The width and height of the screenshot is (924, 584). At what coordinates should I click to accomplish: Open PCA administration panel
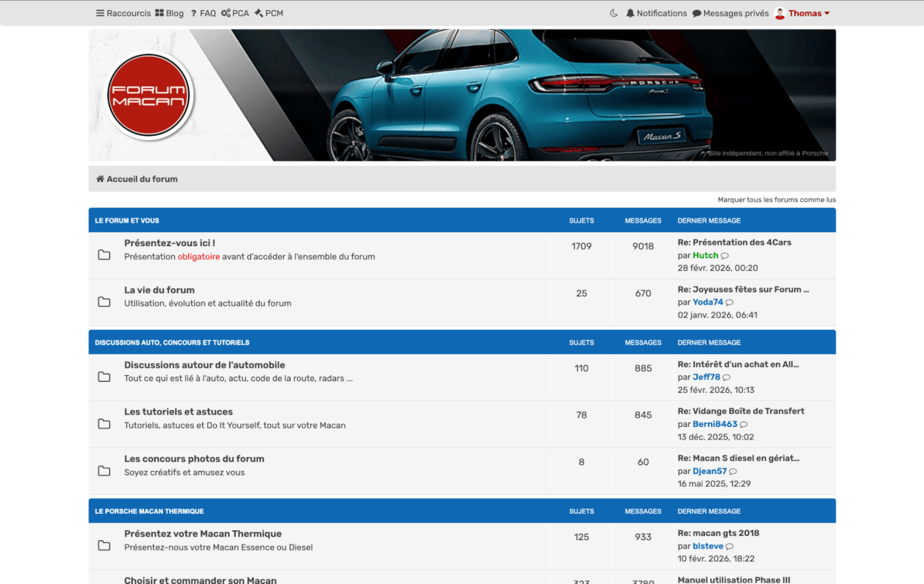pyautogui.click(x=235, y=13)
